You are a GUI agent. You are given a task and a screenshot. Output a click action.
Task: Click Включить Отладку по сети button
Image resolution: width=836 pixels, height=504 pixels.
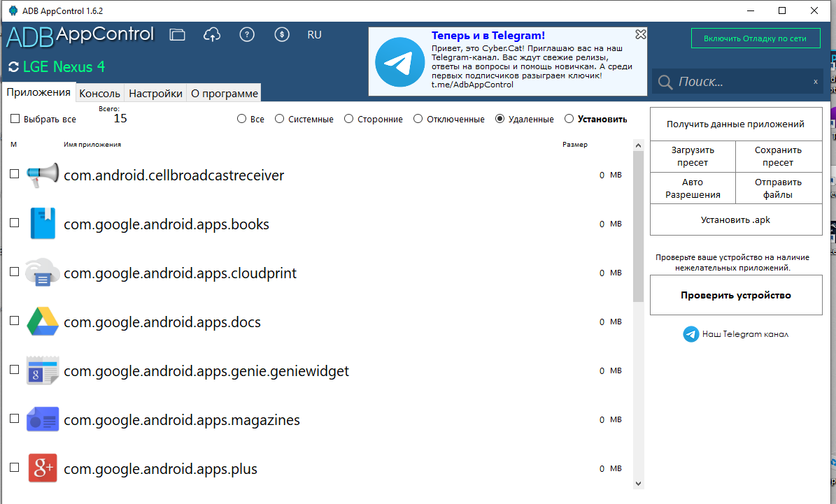(x=756, y=38)
